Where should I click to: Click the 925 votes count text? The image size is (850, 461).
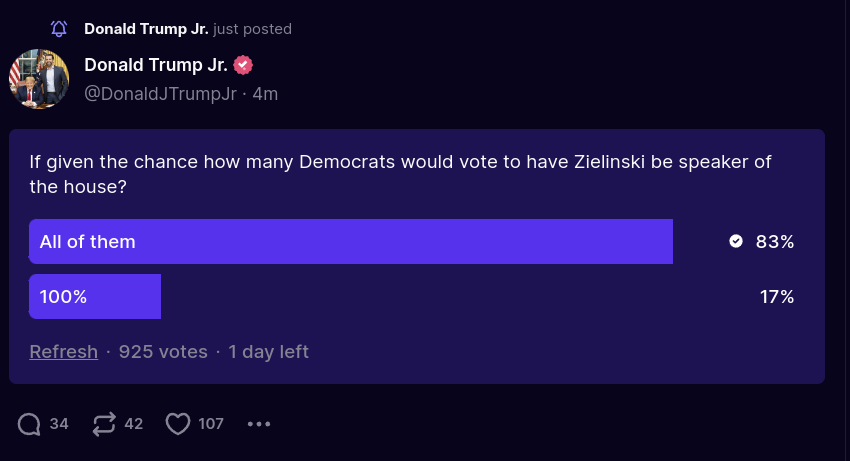point(163,352)
